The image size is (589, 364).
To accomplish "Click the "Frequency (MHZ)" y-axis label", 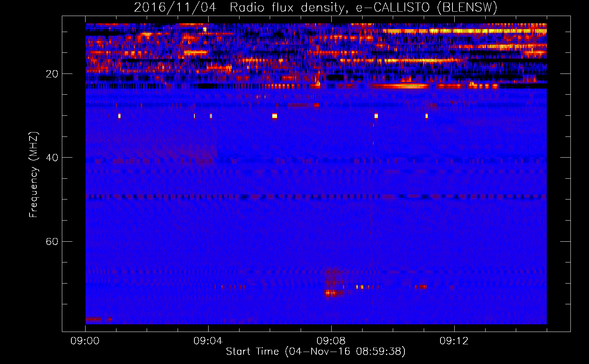I will click(x=33, y=175).
